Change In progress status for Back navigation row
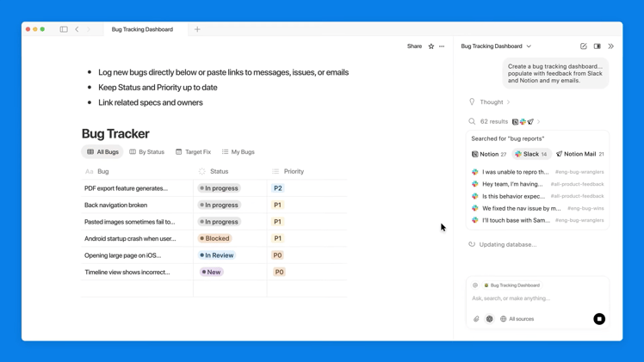This screenshot has width=644, height=362. [x=219, y=205]
